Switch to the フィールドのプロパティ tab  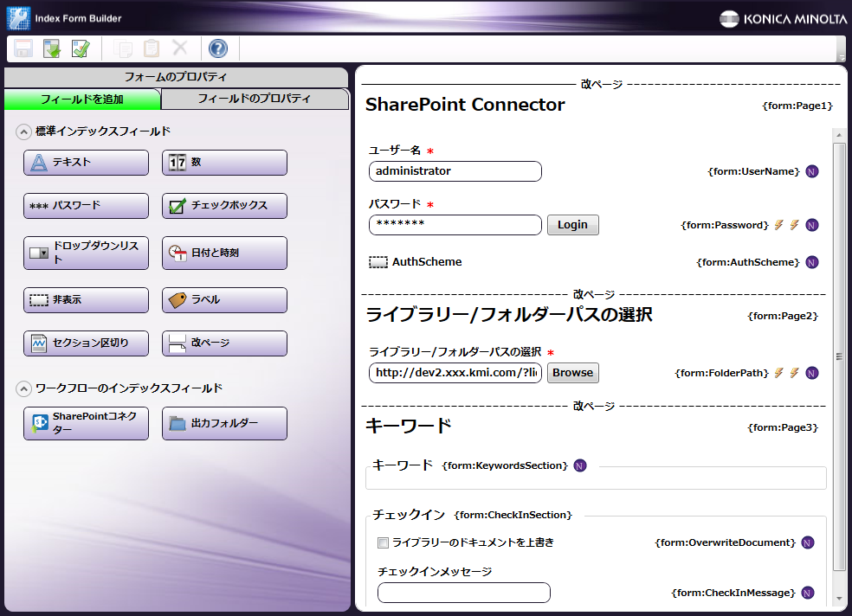click(x=255, y=99)
